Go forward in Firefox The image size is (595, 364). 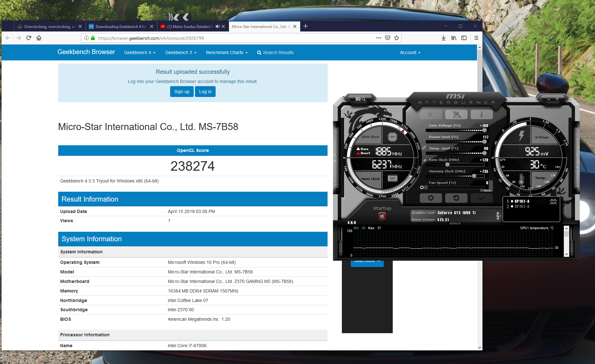click(18, 38)
